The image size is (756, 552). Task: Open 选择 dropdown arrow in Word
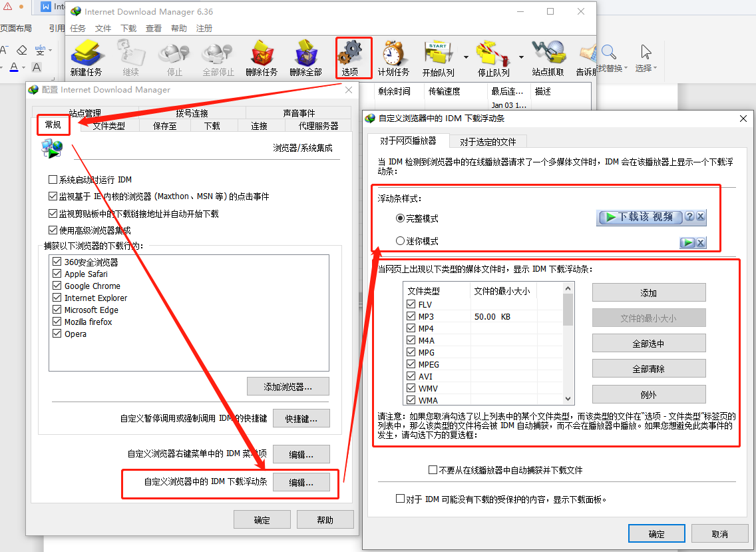click(656, 68)
